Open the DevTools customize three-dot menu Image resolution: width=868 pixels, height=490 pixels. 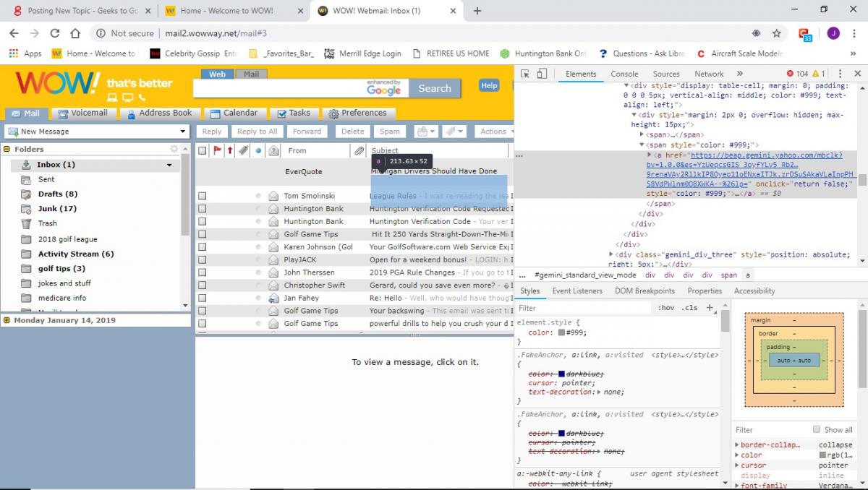(840, 74)
